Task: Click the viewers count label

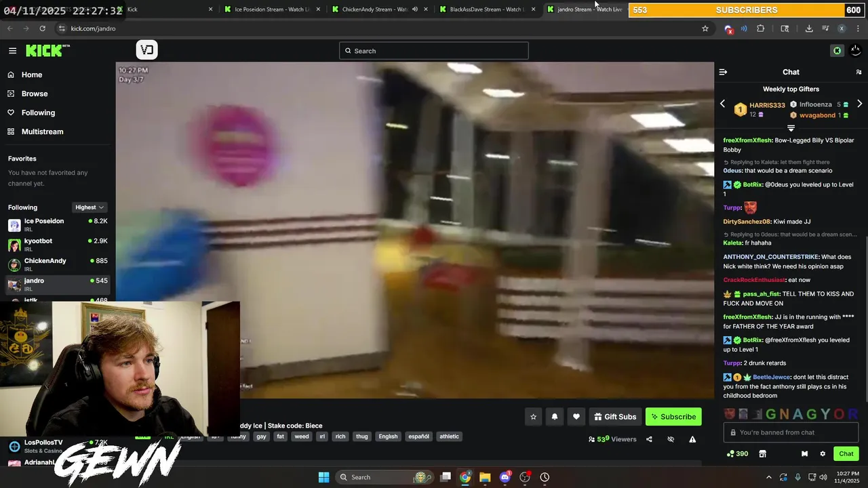Action: point(612,439)
